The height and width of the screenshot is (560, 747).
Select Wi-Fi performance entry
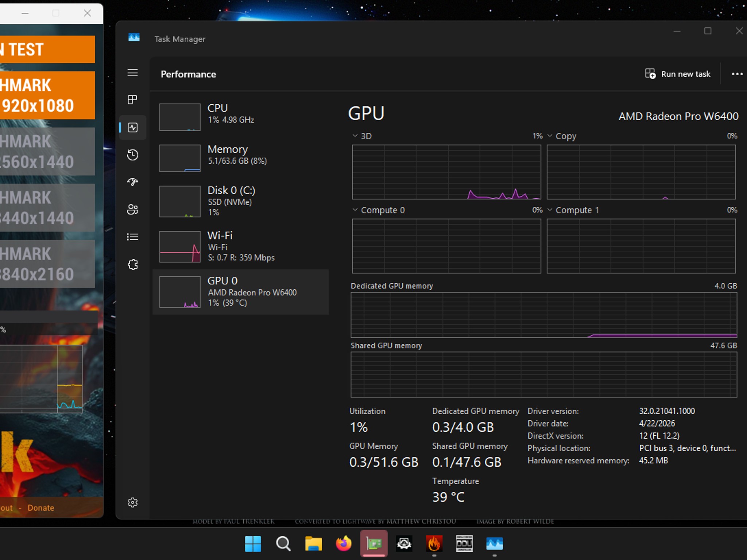point(241,246)
